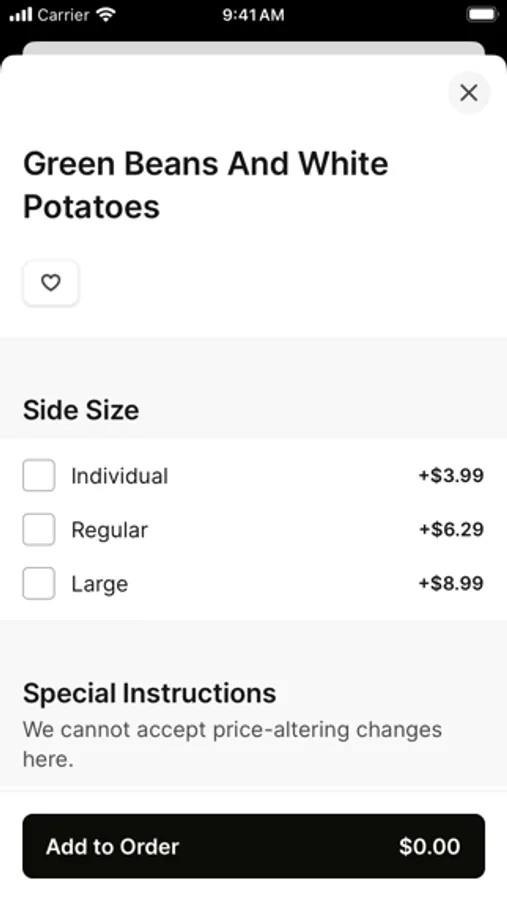
Task: Tap the 9:41 AM clock
Action: (253, 15)
